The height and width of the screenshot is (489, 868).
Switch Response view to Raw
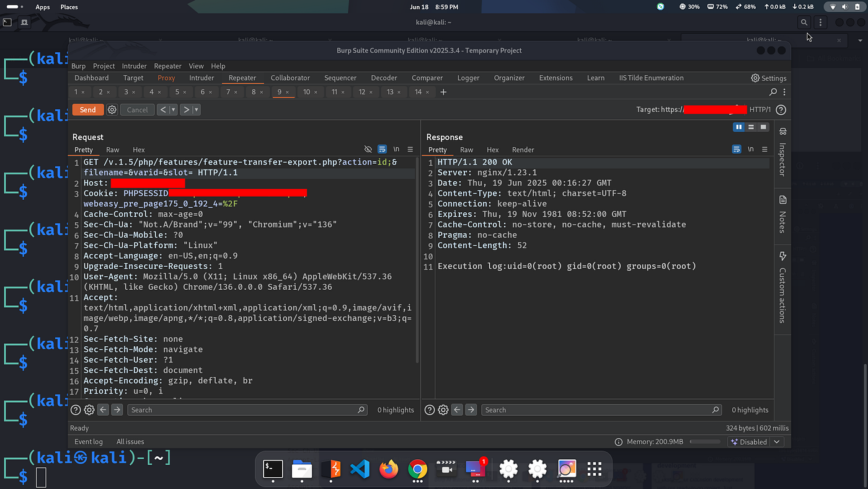click(467, 150)
